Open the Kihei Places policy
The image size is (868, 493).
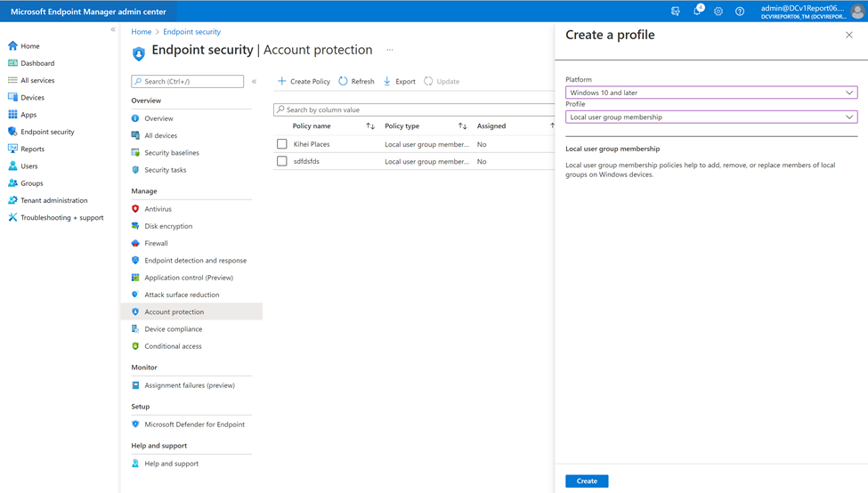tap(312, 144)
